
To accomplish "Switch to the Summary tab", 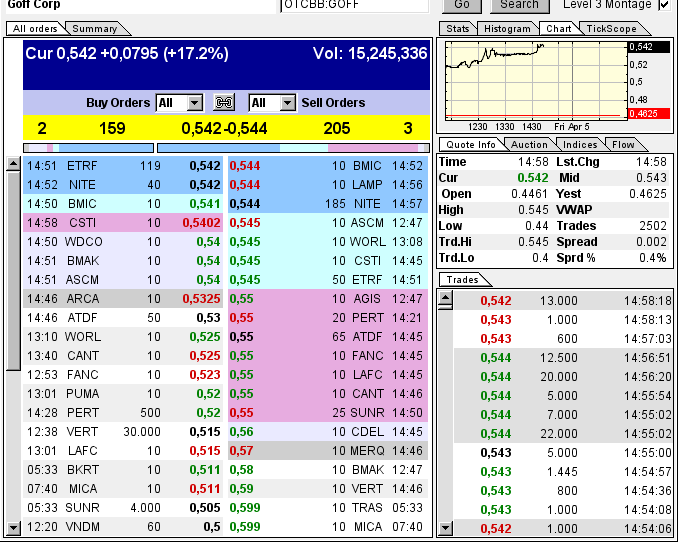I will 95,29.
